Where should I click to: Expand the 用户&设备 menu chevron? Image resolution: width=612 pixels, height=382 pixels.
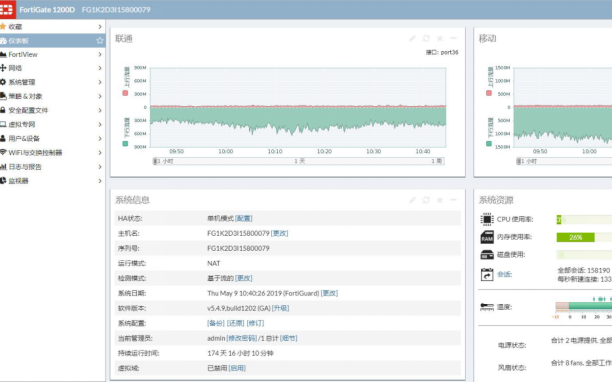pyautogui.click(x=100, y=138)
